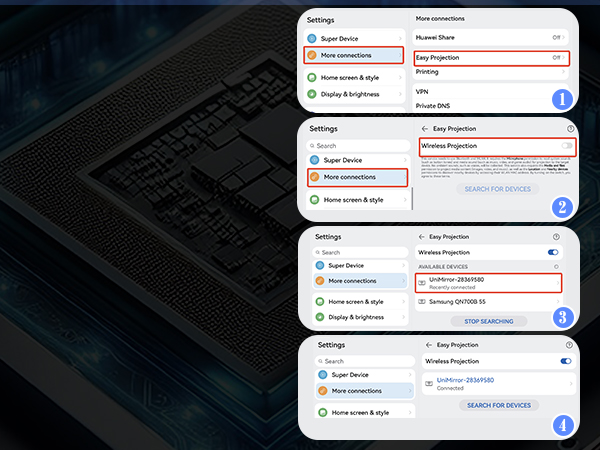Enable the switched-off Wireless Projection toggle in panel 2
Image resolution: width=600 pixels, height=450 pixels.
[x=567, y=147]
